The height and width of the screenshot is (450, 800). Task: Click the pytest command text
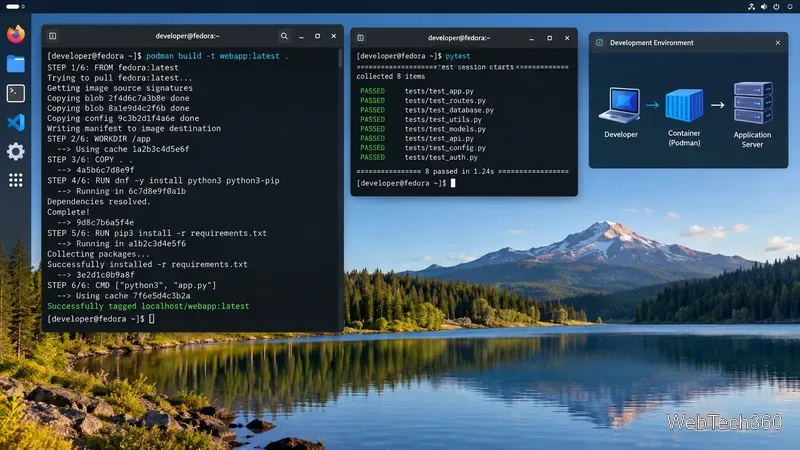tap(458, 56)
